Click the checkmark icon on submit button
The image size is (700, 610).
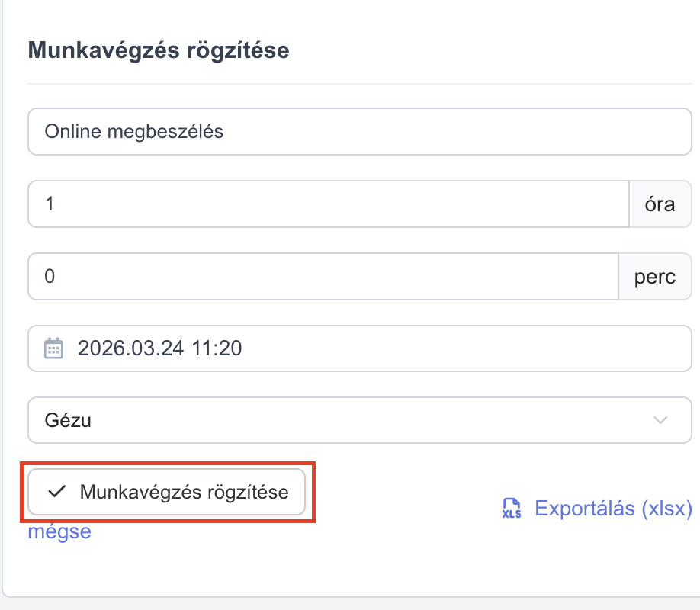[x=57, y=492]
